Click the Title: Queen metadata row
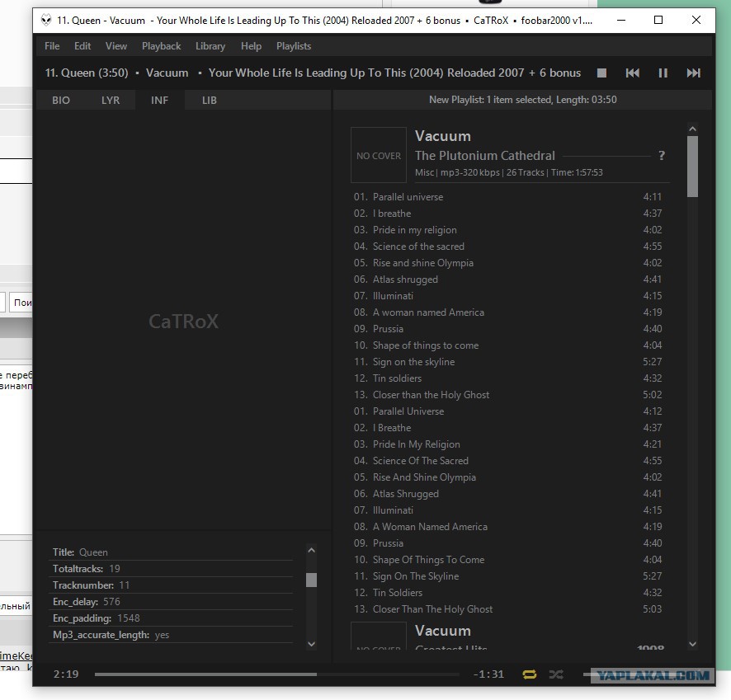 click(171, 552)
